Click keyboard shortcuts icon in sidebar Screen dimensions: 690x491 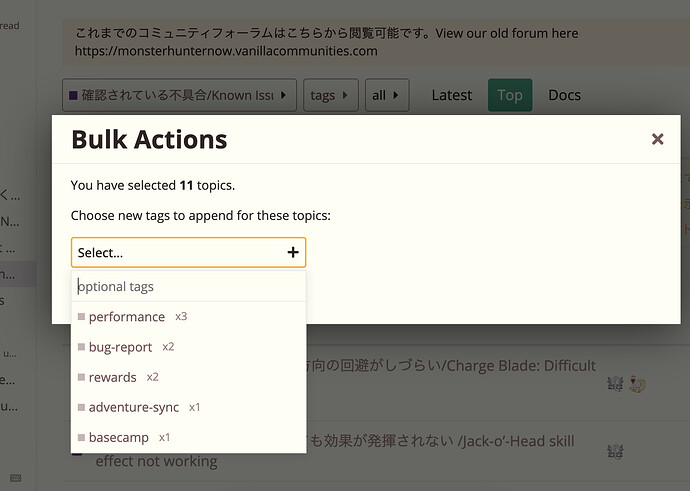coord(16,478)
